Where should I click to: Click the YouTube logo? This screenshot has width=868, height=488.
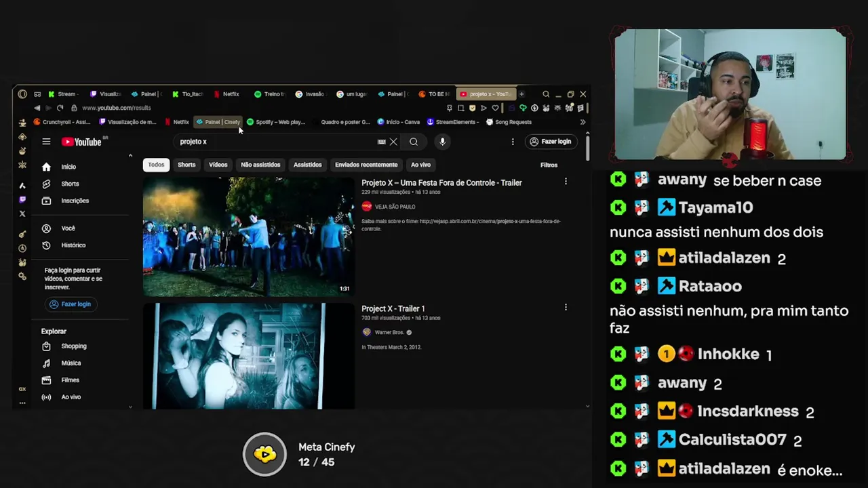81,142
